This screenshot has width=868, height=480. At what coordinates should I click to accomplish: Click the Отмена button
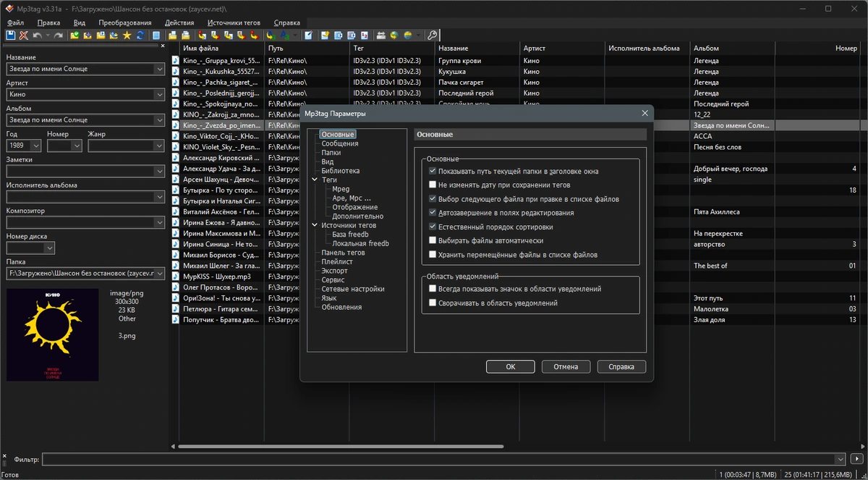pos(566,367)
